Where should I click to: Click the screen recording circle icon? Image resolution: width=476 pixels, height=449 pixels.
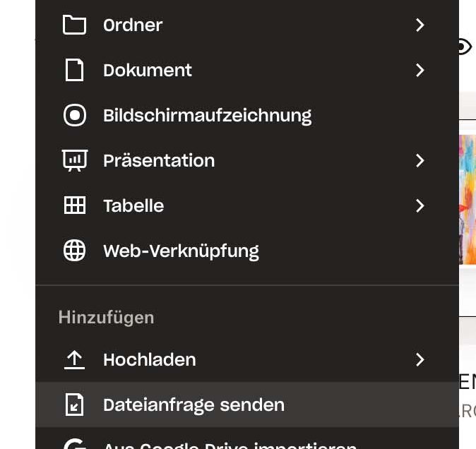(74, 116)
